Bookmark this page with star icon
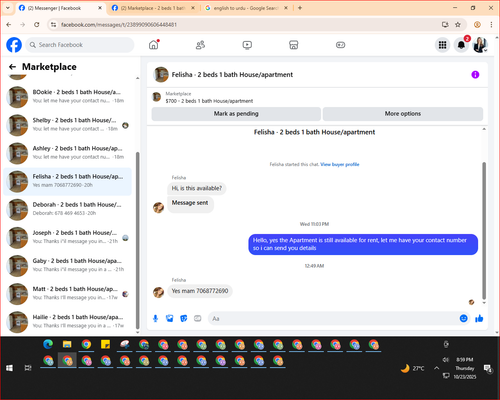 (458, 25)
